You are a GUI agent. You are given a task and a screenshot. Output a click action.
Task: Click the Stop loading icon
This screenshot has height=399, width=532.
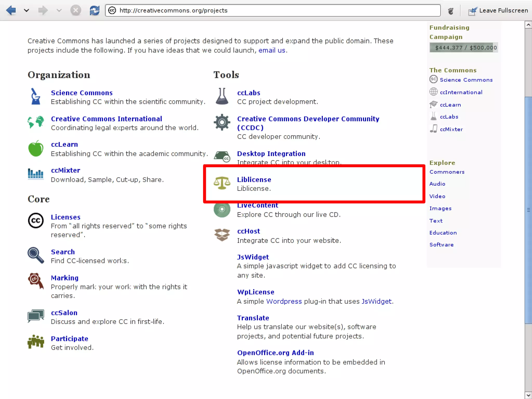pyautogui.click(x=76, y=10)
